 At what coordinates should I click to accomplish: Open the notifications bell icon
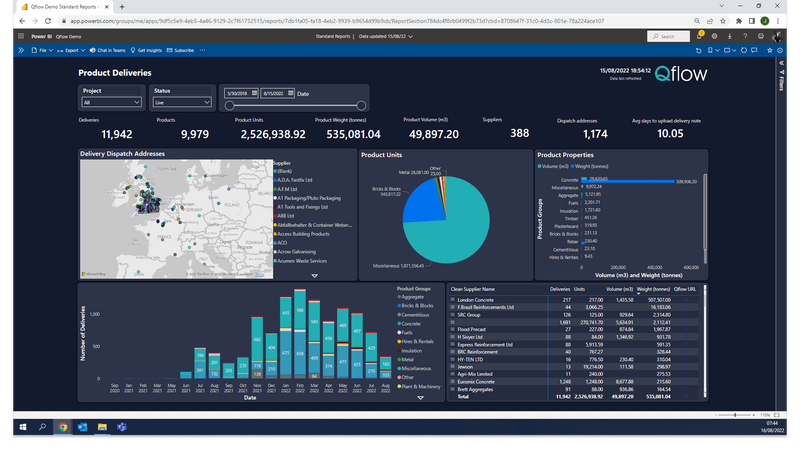pos(700,36)
